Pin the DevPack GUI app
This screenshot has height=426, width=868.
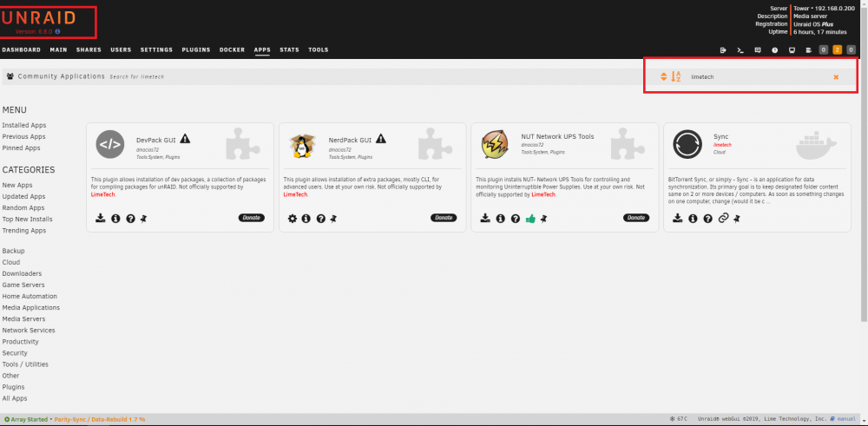coord(143,219)
